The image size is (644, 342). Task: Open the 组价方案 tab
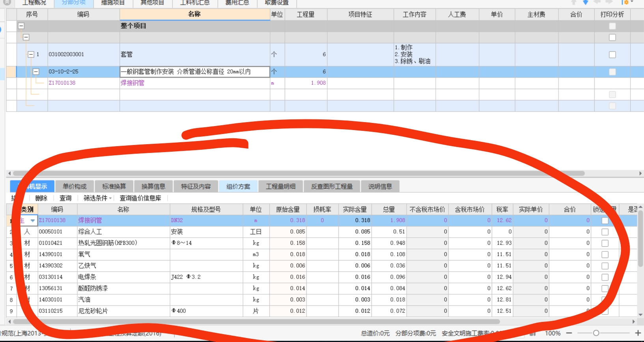(239, 186)
